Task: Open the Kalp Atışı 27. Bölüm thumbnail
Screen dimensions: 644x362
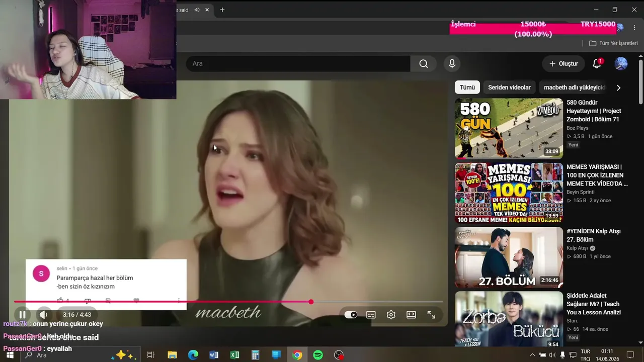Action: click(x=509, y=257)
